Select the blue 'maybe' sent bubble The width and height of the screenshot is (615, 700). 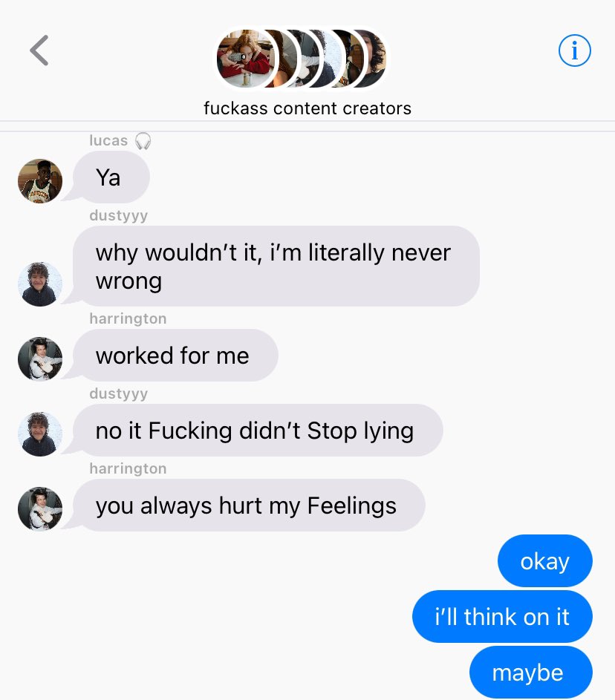click(531, 673)
